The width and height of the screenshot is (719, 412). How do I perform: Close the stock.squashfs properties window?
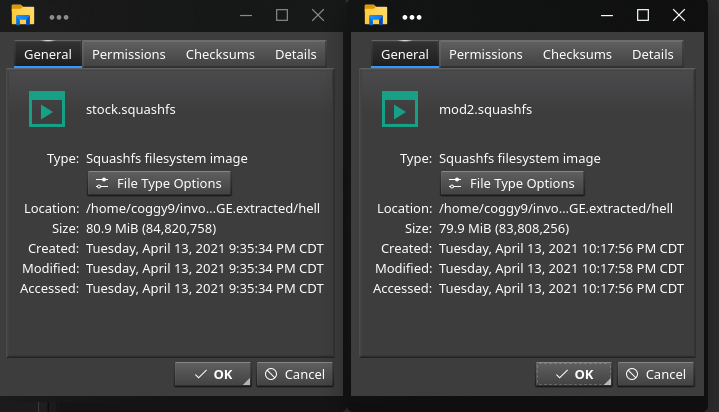coord(318,15)
